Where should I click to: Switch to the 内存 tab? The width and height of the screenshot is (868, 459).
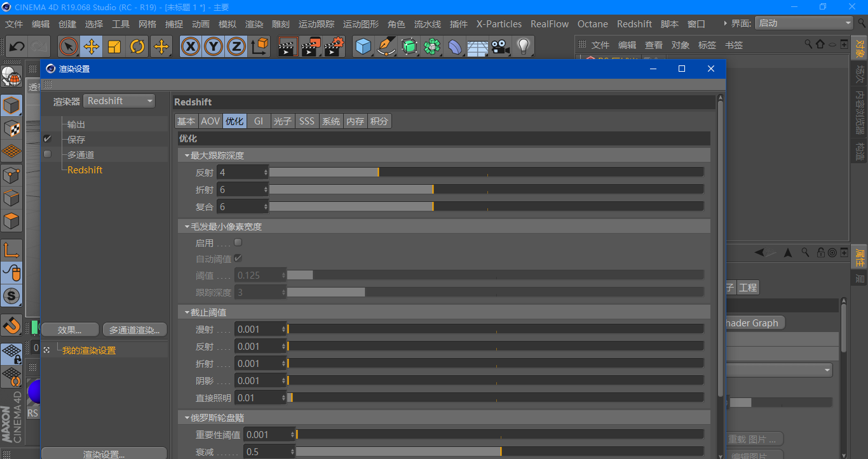tap(355, 121)
